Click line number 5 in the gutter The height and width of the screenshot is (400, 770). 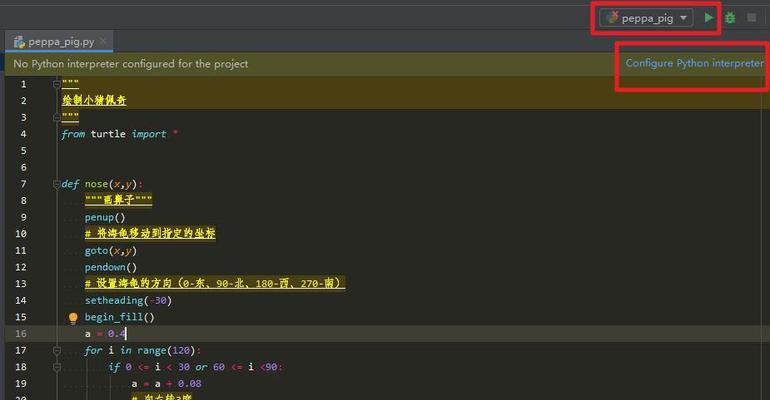coord(23,150)
